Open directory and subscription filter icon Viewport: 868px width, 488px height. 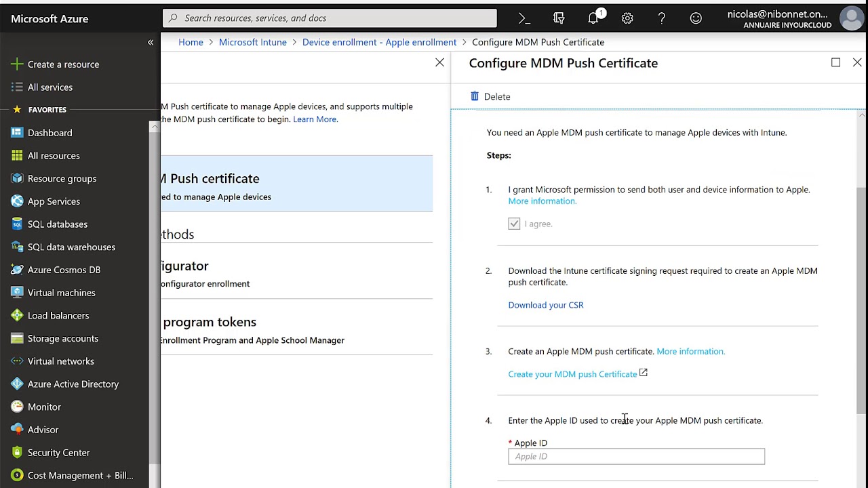pyautogui.click(x=559, y=18)
